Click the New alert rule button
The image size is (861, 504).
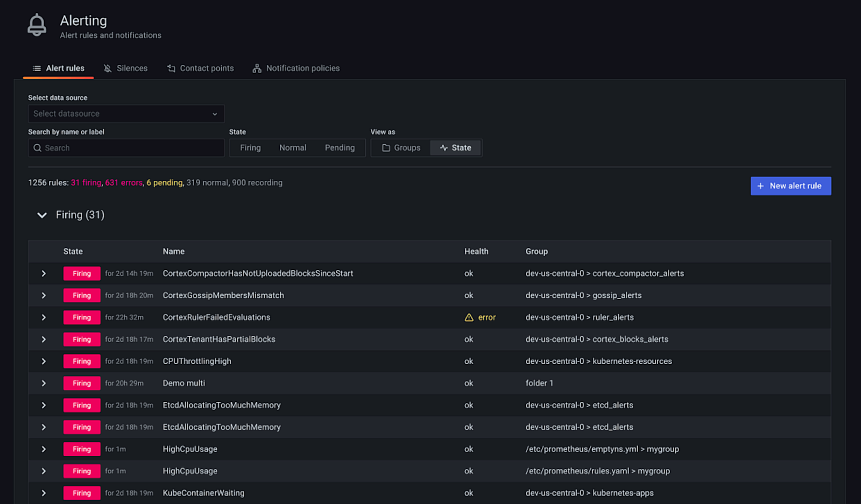[791, 186]
